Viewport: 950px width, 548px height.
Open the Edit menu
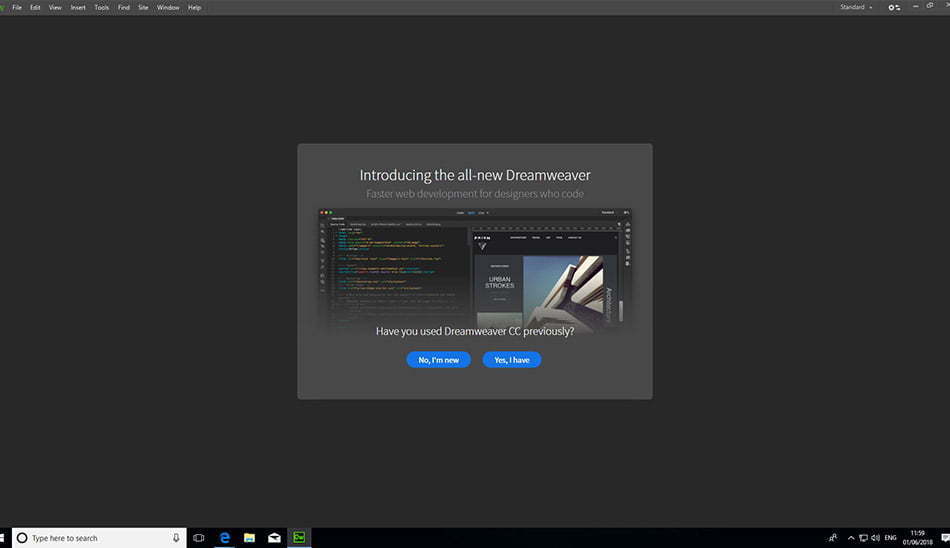tap(35, 7)
